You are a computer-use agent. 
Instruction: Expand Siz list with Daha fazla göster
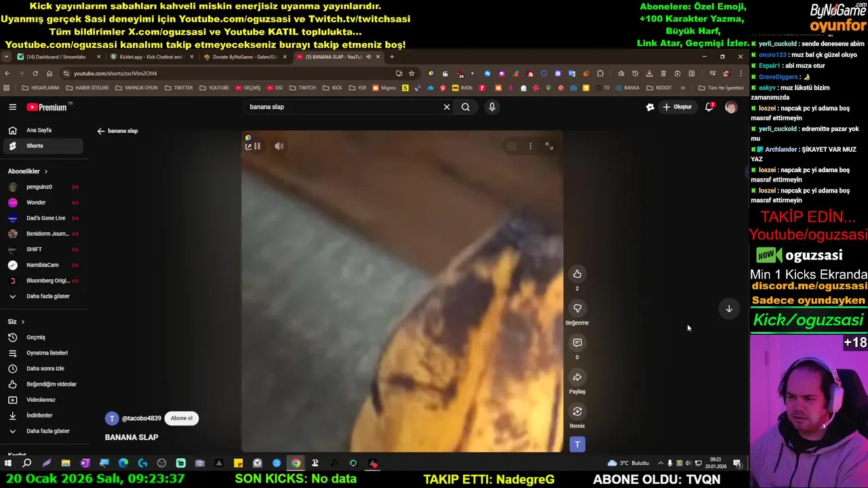click(x=42, y=431)
